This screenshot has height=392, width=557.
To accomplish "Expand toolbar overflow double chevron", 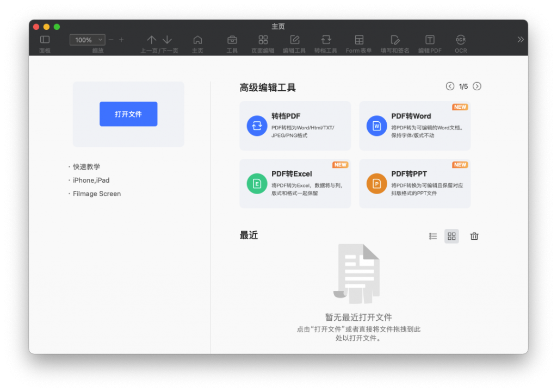I will tap(521, 39).
